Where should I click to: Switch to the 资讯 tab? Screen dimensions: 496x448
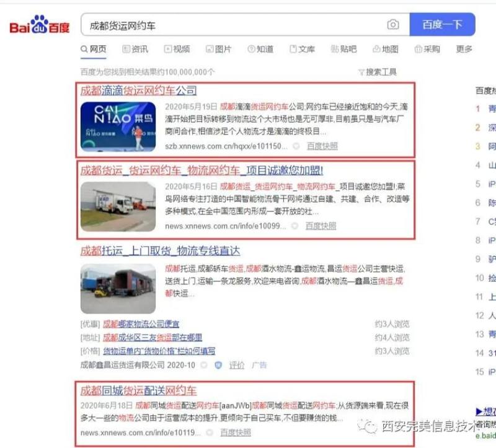pyautogui.click(x=135, y=49)
